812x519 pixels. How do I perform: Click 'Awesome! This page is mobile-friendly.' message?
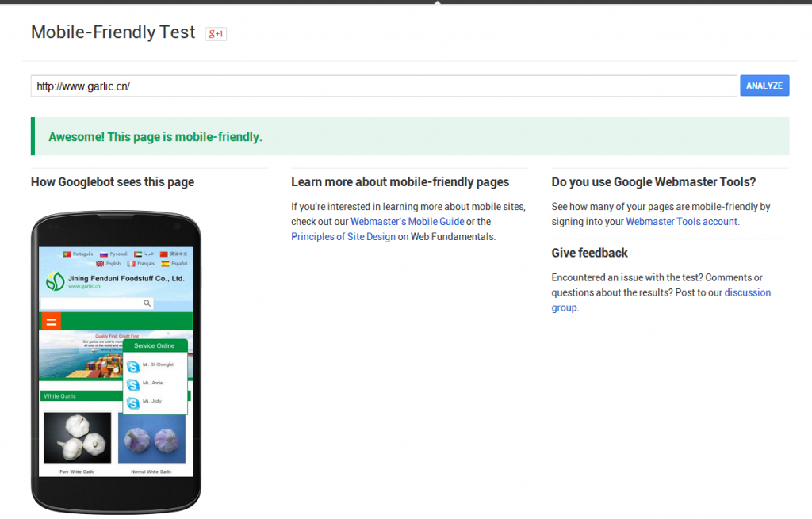click(x=155, y=137)
